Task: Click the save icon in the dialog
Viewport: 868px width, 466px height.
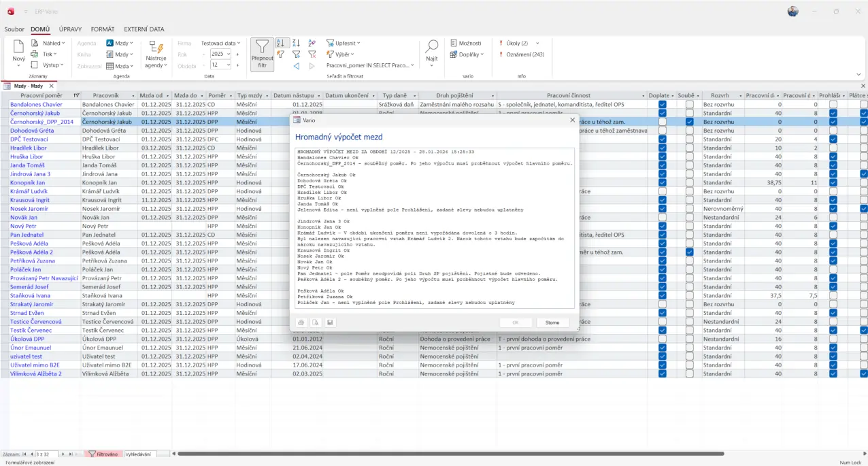Action: pyautogui.click(x=330, y=322)
